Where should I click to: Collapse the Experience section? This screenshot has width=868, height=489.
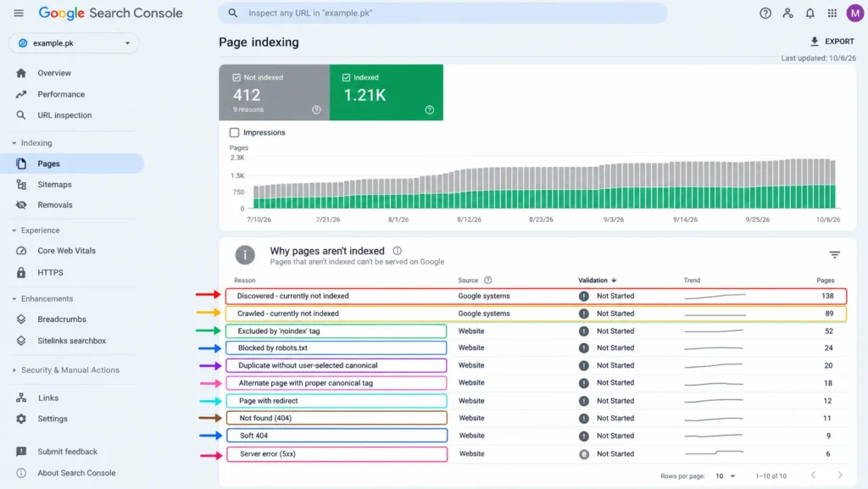(14, 231)
